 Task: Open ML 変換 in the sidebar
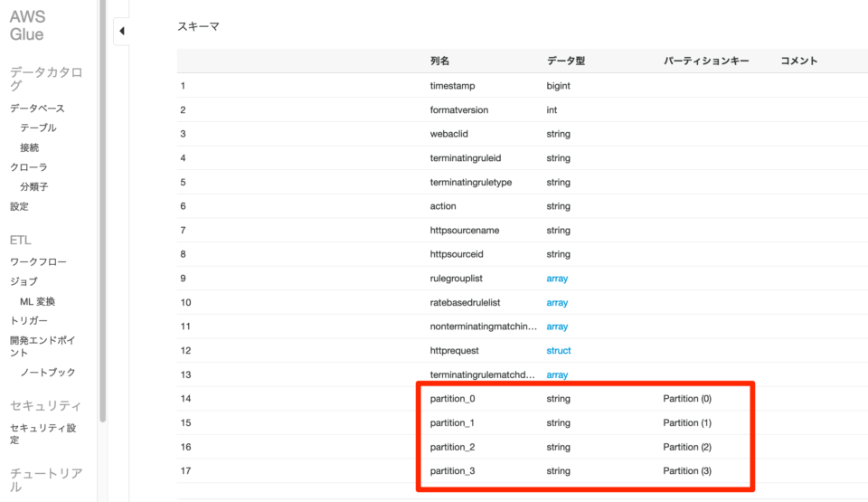38,301
